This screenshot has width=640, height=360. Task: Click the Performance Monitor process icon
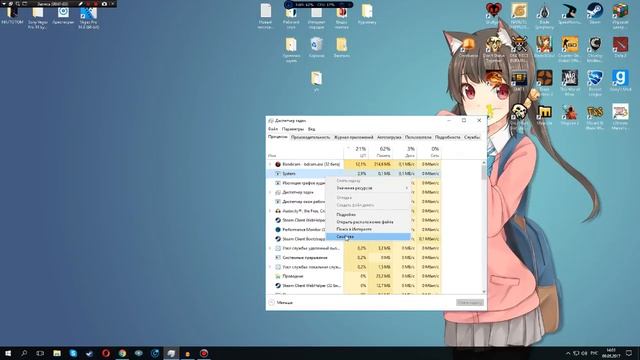coord(278,230)
